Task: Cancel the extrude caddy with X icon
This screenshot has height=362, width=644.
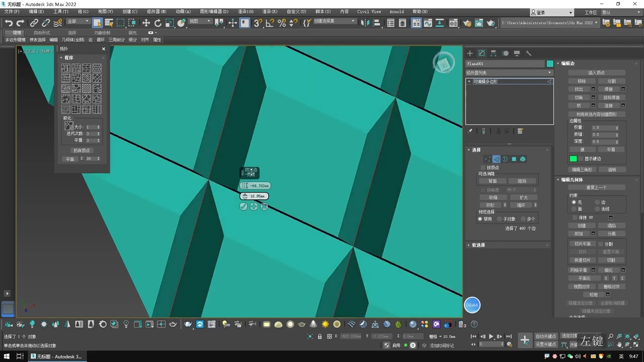Action: pyautogui.click(x=264, y=207)
